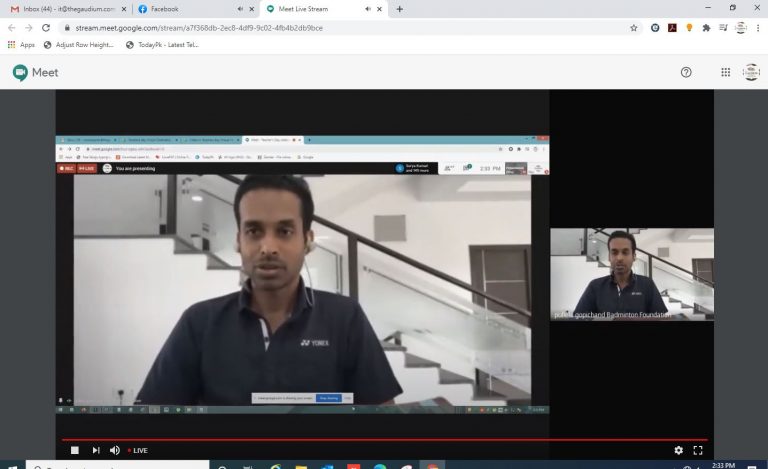Open the stream settings gear

click(679, 450)
